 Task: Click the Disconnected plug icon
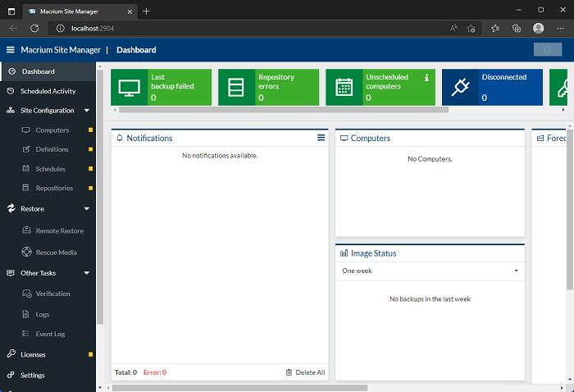tap(460, 87)
